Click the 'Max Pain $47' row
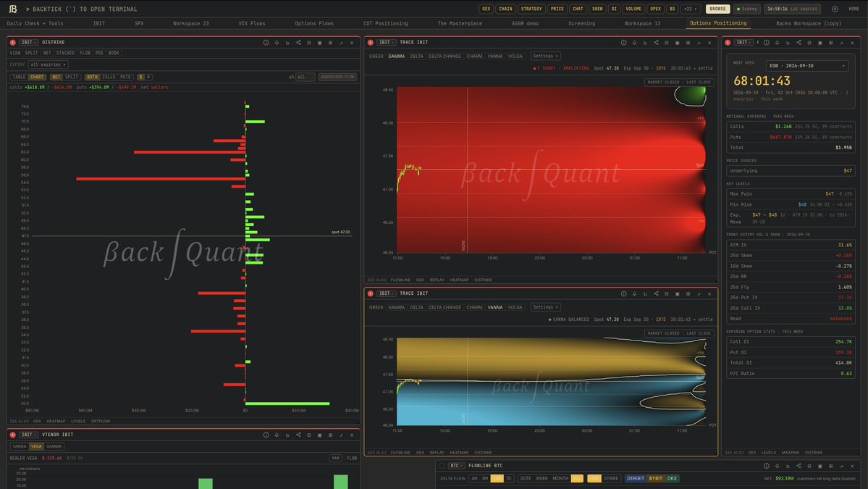 pyautogui.click(x=791, y=194)
